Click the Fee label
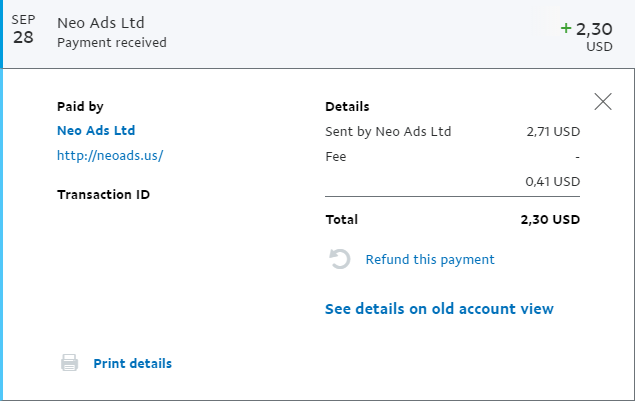 click(x=336, y=157)
